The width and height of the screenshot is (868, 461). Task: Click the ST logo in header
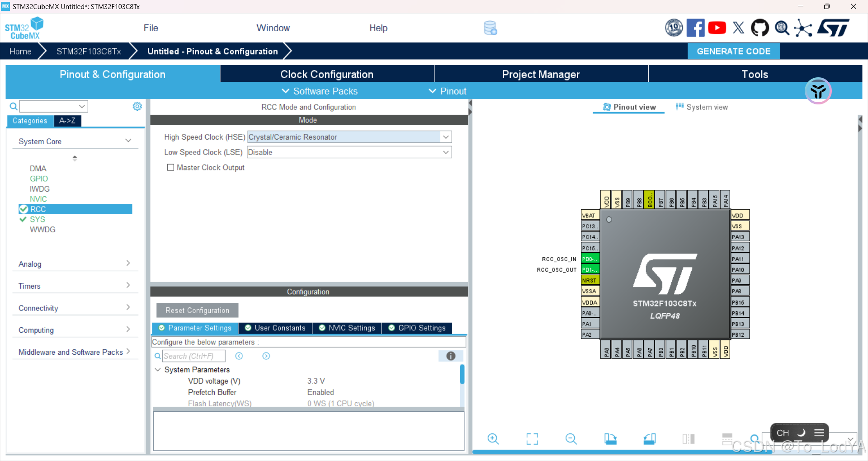833,28
